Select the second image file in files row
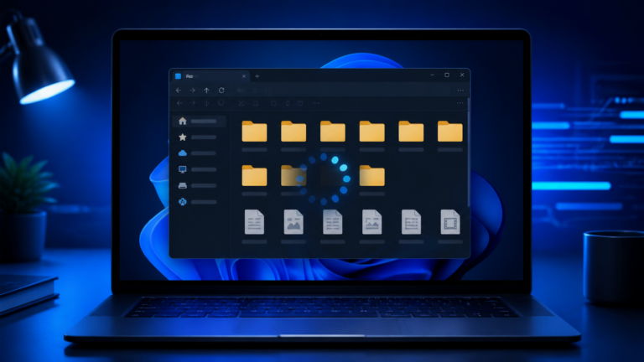Image resolution: width=644 pixels, height=362 pixels. point(371,222)
